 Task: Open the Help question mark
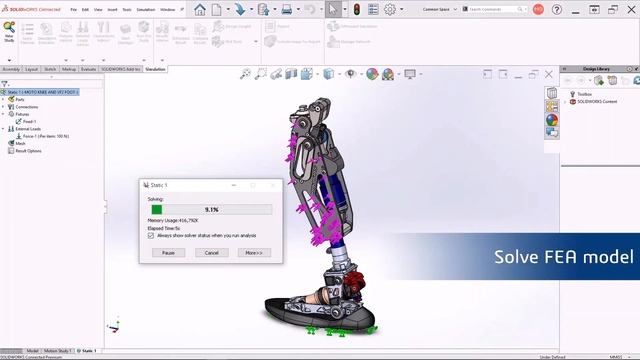tap(557, 9)
